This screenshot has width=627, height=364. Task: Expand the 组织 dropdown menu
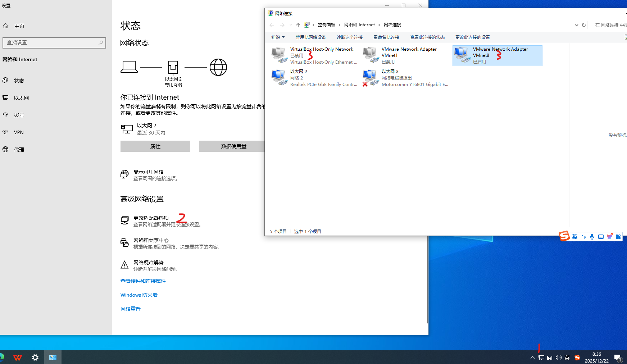278,37
